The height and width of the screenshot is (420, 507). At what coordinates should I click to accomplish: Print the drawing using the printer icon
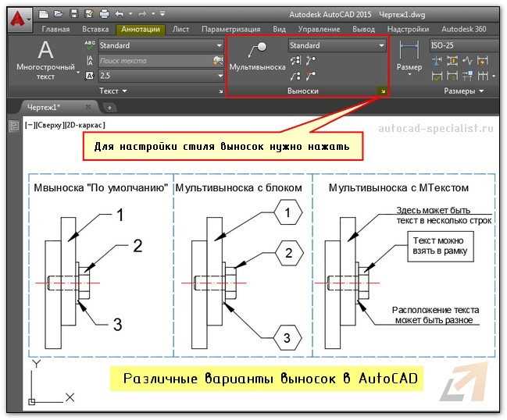click(104, 14)
